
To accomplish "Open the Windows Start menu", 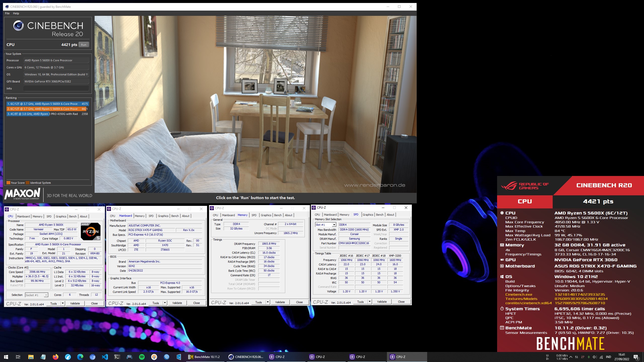I will [x=6, y=357].
